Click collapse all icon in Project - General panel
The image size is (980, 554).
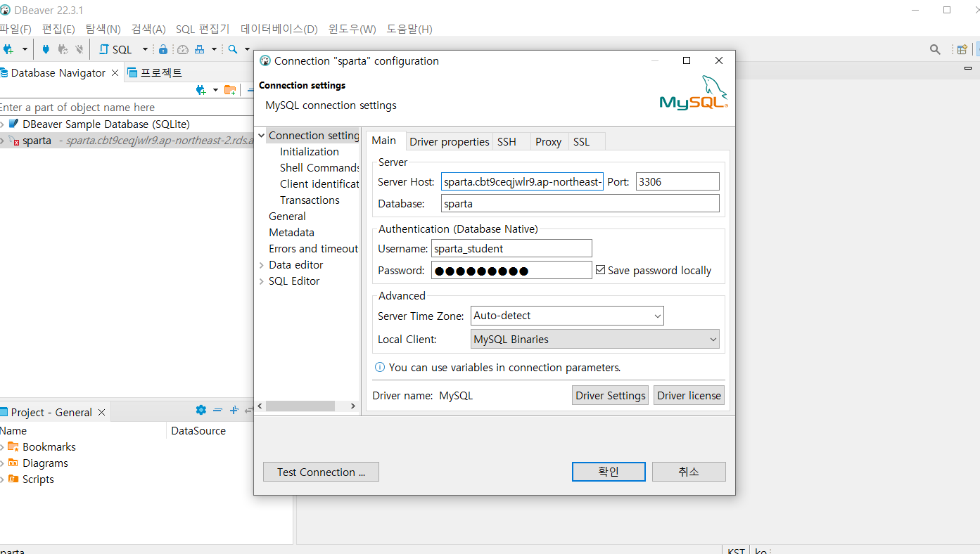point(218,410)
